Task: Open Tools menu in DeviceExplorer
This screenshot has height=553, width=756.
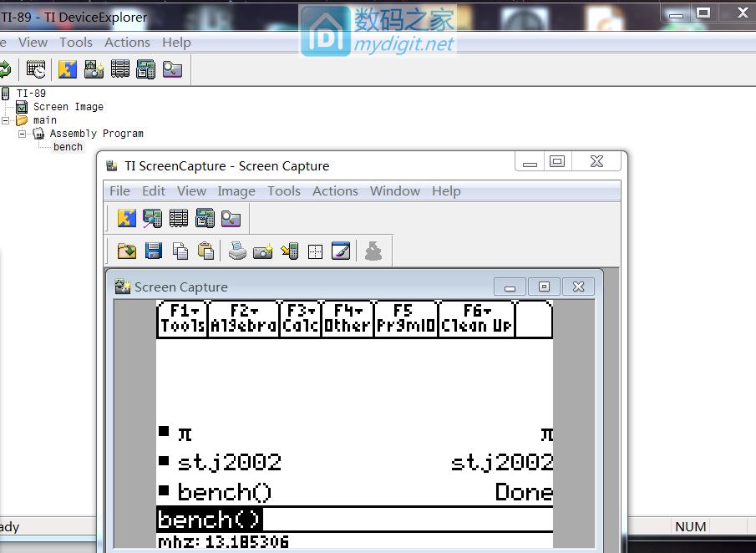Action: (x=76, y=43)
